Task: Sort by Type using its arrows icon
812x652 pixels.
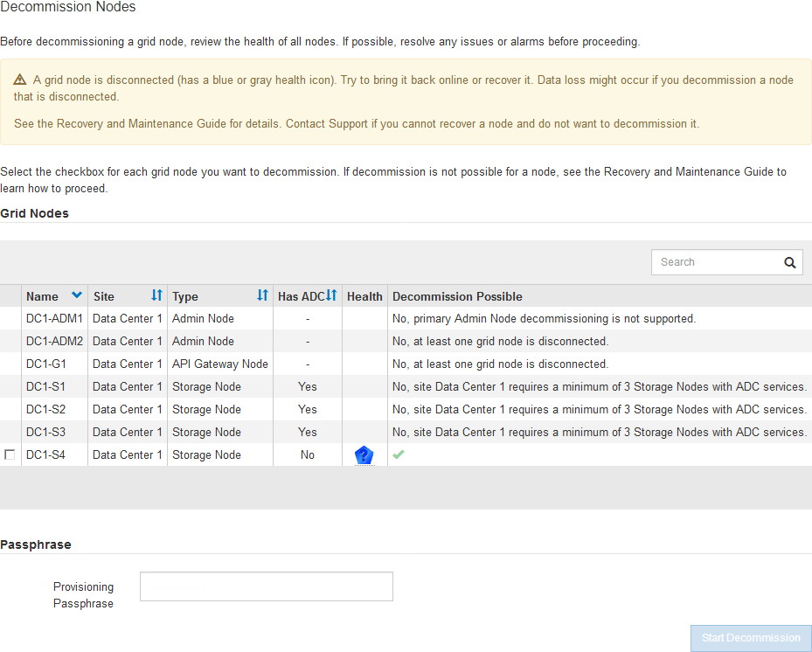Action: [x=262, y=296]
